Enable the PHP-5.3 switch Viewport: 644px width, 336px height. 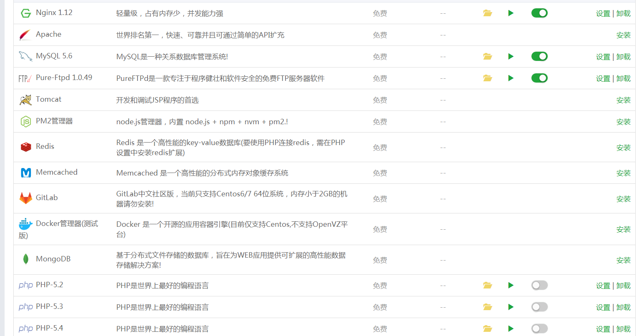[539, 307]
